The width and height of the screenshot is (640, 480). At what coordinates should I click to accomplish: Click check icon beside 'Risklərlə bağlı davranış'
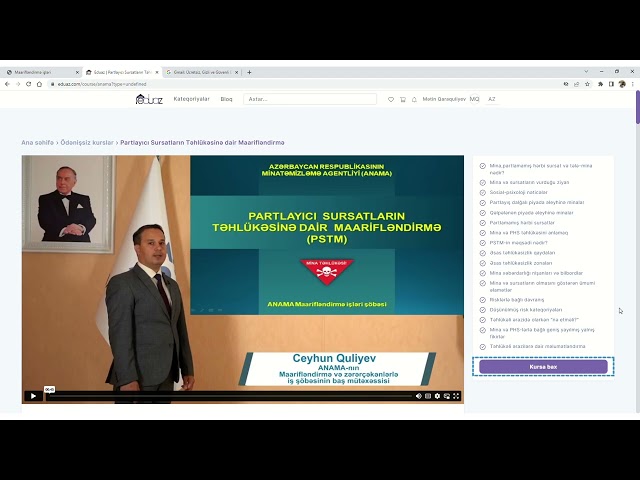coord(482,300)
